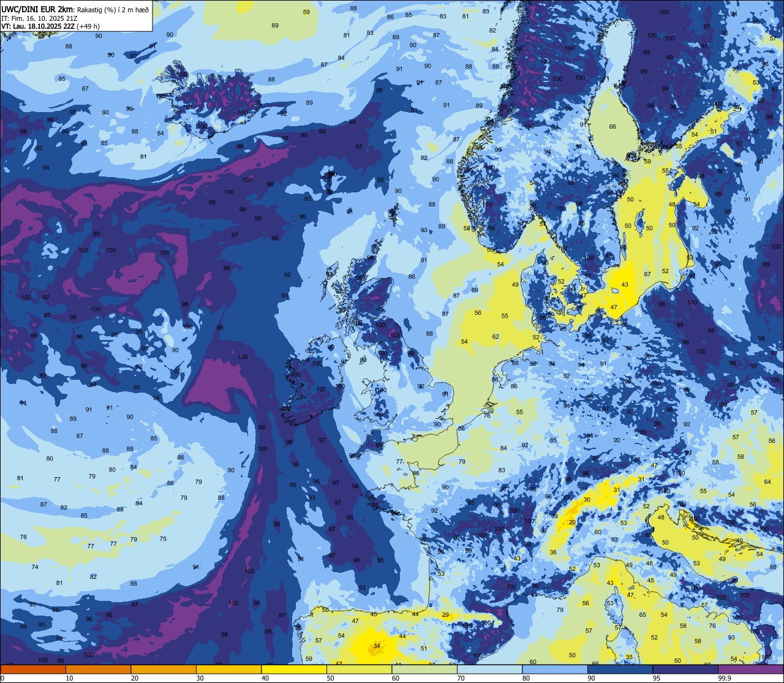Click the legend tick label 99.9
Image resolution: width=784 pixels, height=683 pixels.
(x=725, y=678)
